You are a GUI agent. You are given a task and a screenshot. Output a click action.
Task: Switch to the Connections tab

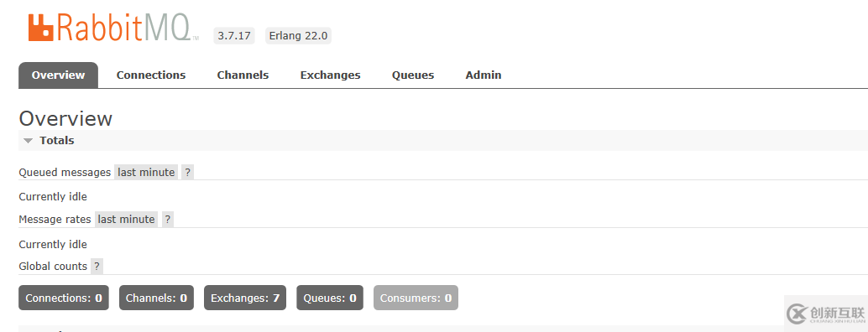(x=151, y=75)
